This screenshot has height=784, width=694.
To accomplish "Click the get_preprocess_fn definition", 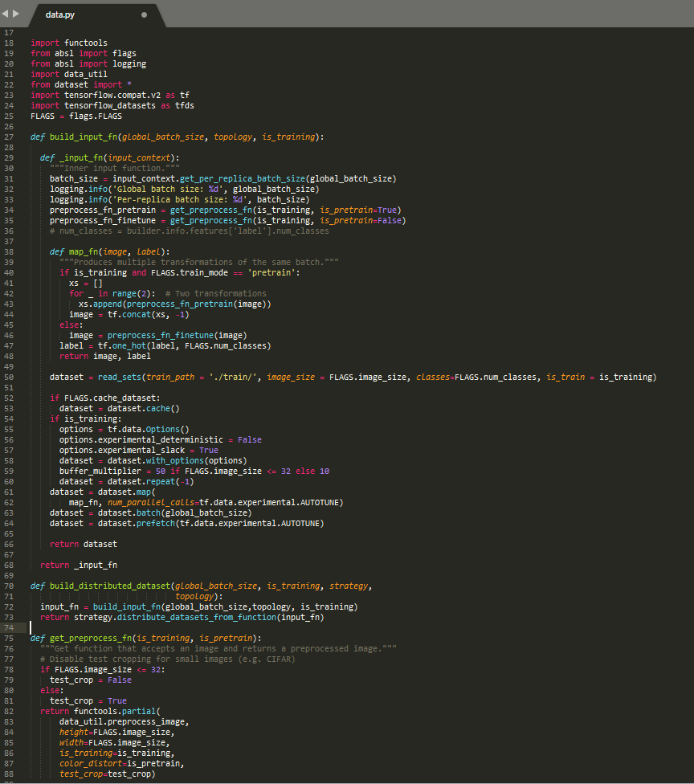I will tap(92, 638).
